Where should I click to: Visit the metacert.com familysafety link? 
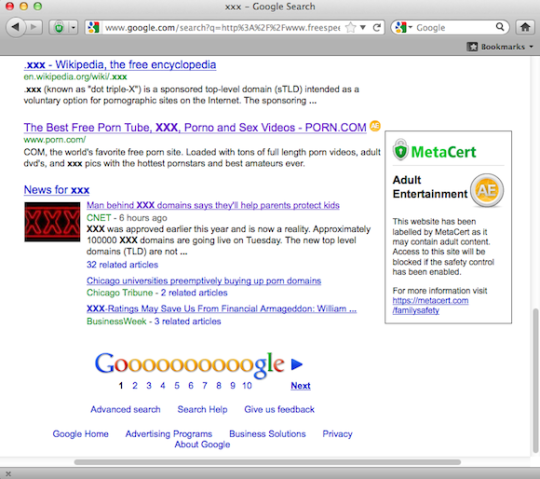430,305
